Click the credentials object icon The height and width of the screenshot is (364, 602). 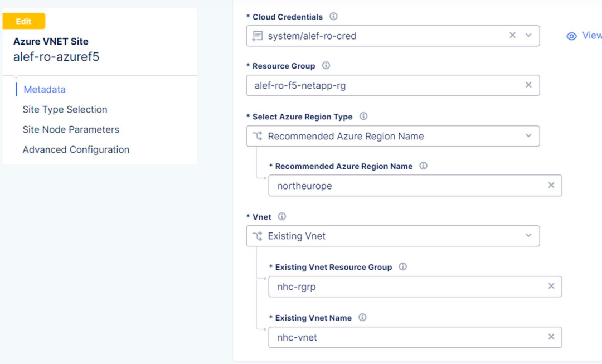[x=257, y=36]
